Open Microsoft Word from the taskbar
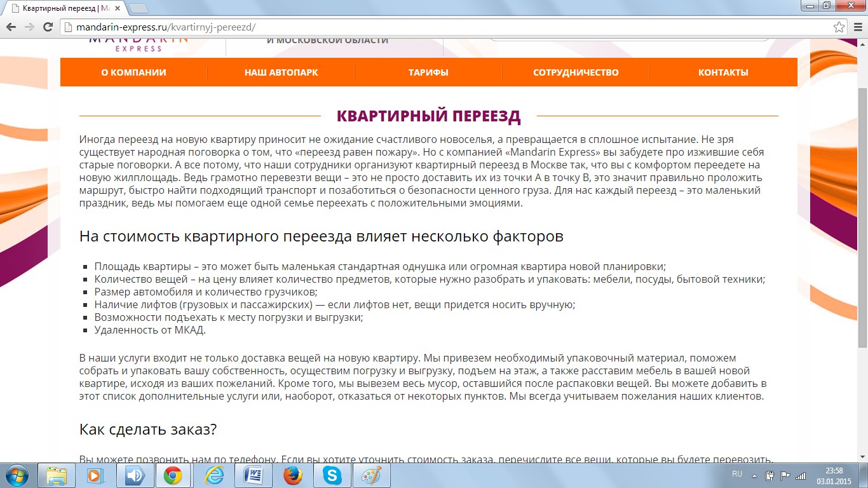868x488 pixels. pos(253,475)
